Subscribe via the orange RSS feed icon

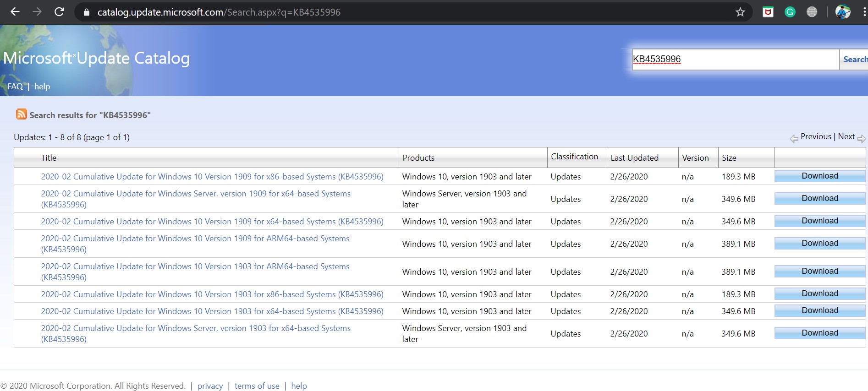(x=21, y=114)
